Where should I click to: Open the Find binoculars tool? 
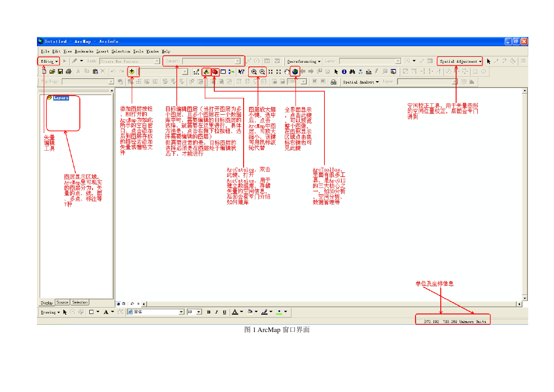(352, 71)
